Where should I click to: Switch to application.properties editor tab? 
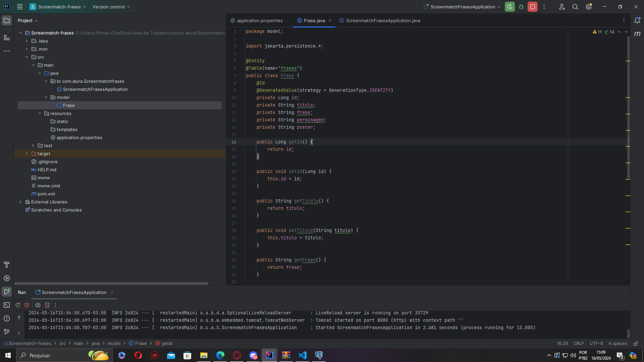257,20
